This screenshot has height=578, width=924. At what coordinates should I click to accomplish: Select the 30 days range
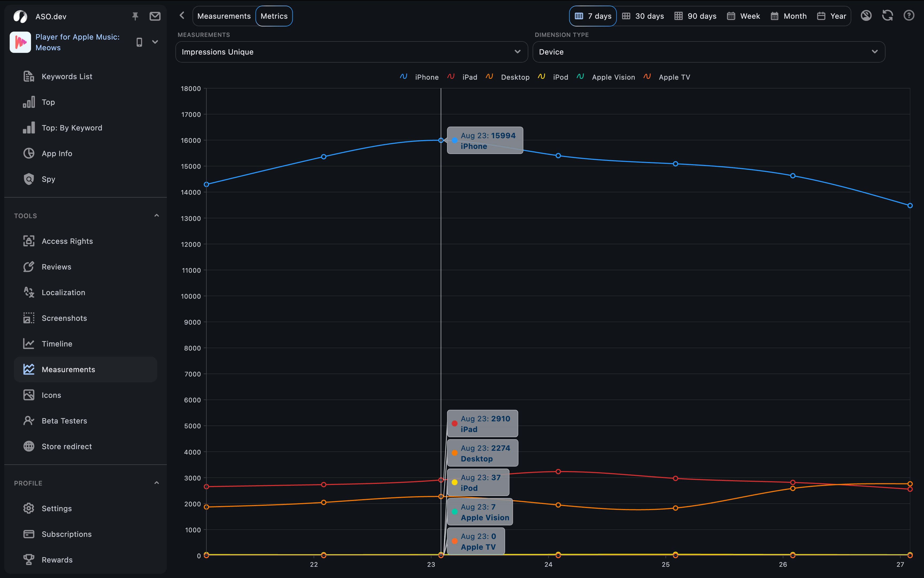tap(643, 16)
